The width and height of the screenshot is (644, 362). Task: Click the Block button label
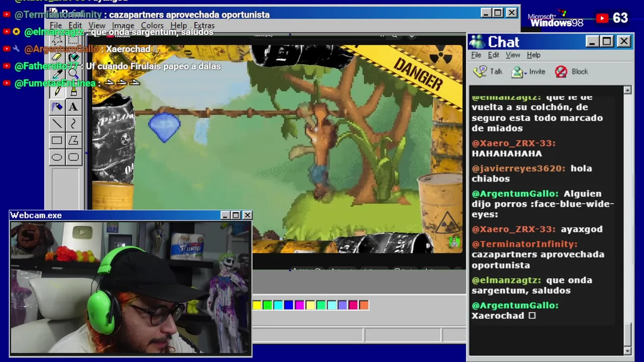pyautogui.click(x=580, y=72)
